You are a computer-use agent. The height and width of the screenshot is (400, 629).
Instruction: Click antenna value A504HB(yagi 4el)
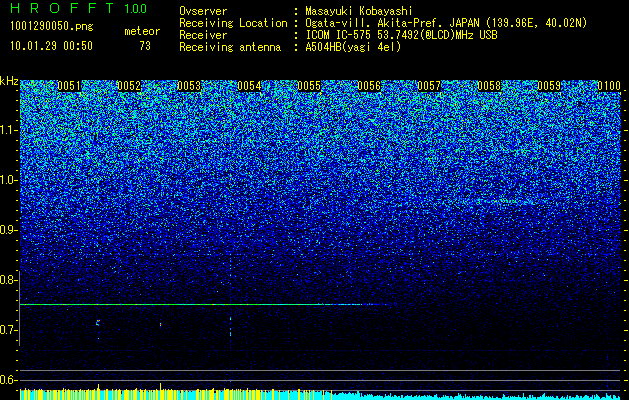pos(353,47)
